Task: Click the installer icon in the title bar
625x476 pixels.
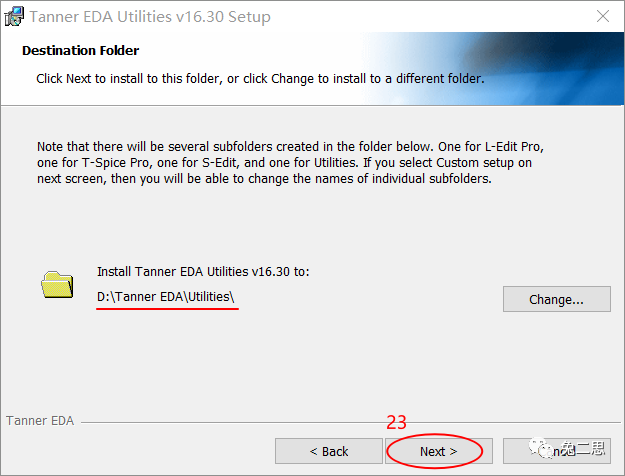Action: pos(13,16)
